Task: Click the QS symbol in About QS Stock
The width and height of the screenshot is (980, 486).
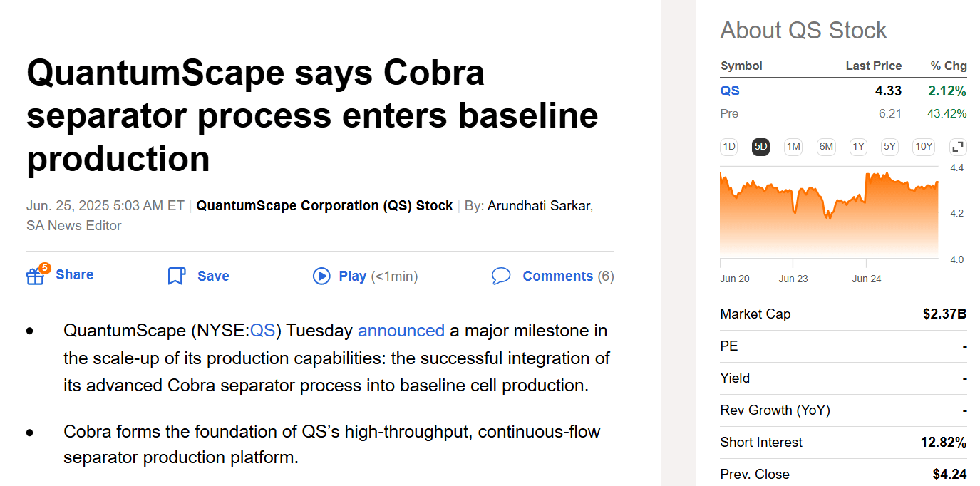Action: coord(729,91)
